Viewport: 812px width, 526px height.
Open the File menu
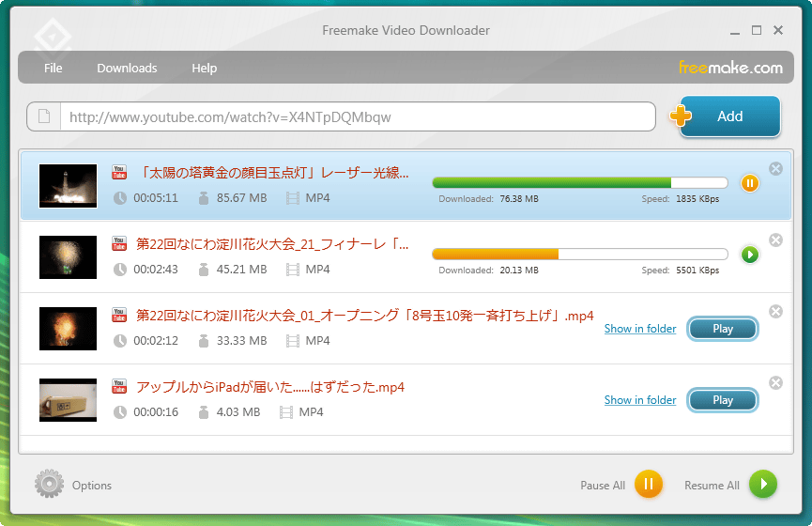[53, 68]
